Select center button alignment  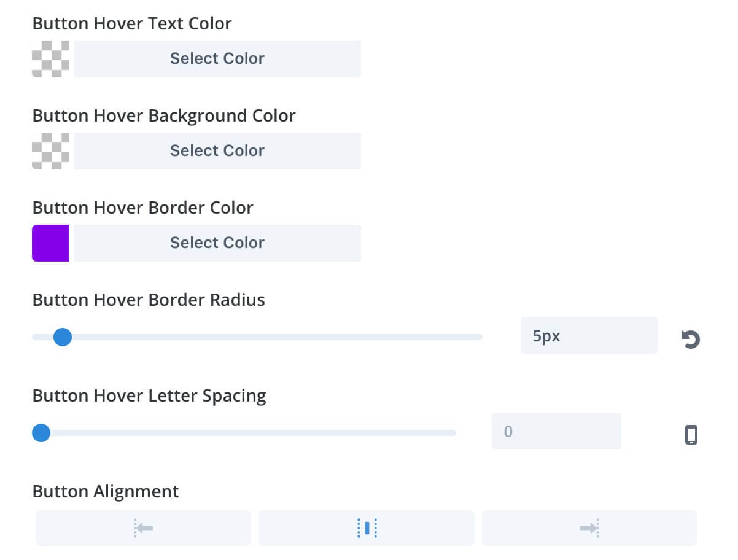pos(367,527)
